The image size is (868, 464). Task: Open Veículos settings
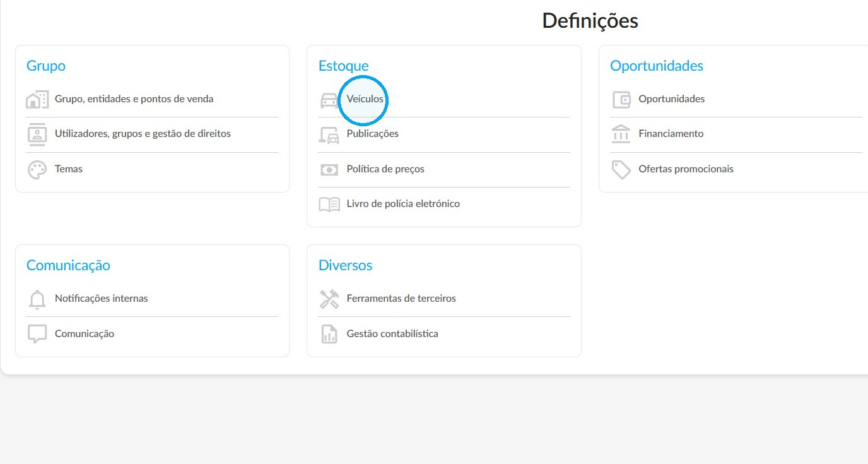[365, 99]
